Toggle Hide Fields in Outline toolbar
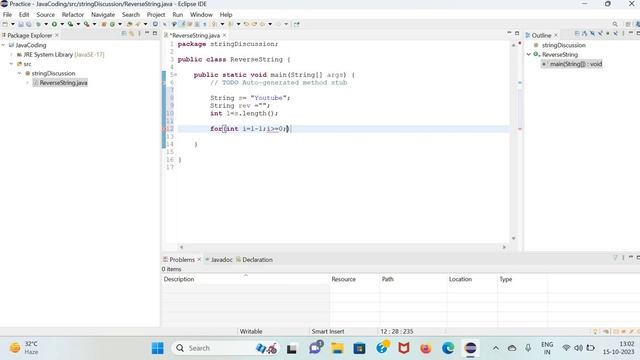Screen dimensions: 640x360 click(592, 33)
